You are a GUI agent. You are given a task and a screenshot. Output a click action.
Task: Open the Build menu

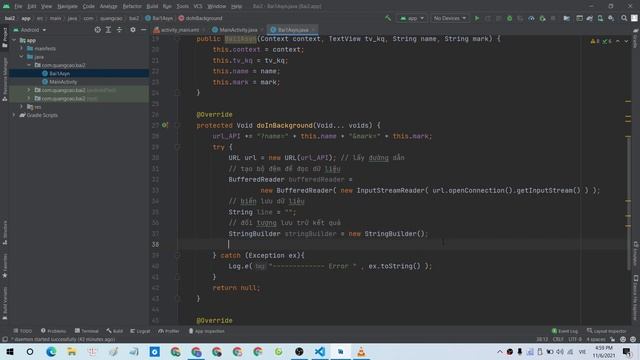pos(152,6)
